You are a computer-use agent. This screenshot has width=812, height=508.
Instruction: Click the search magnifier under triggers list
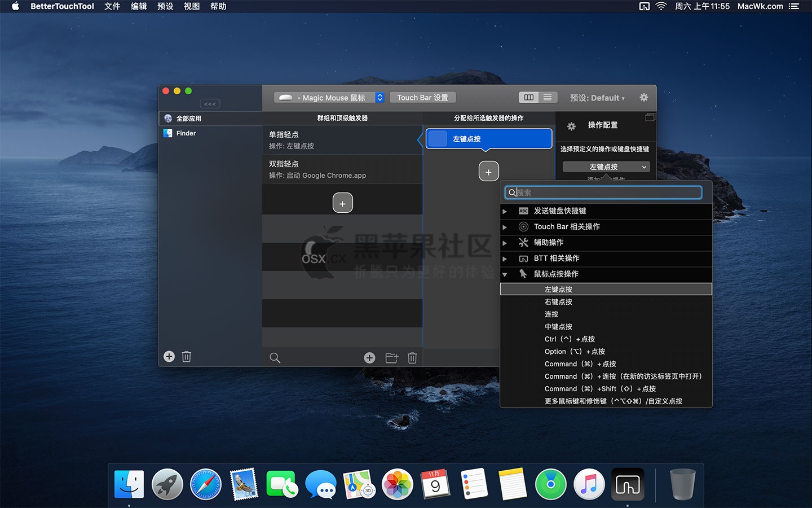pos(275,358)
